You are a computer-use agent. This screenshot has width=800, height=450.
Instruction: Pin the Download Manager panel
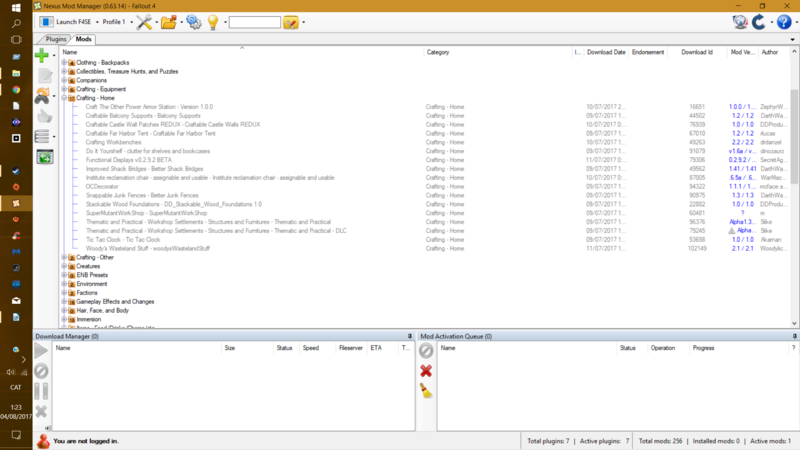pyautogui.click(x=410, y=336)
